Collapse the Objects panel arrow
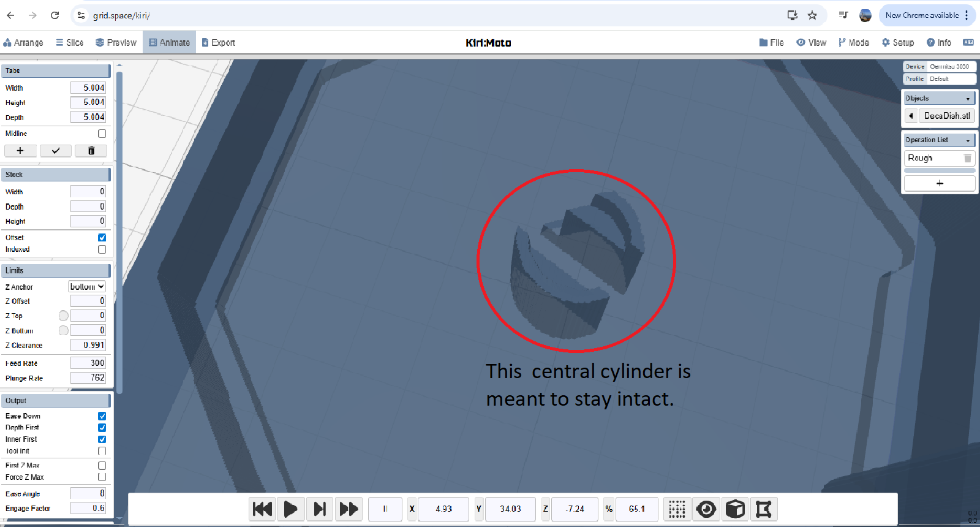Viewport: 980px width, 527px height. pos(968,99)
